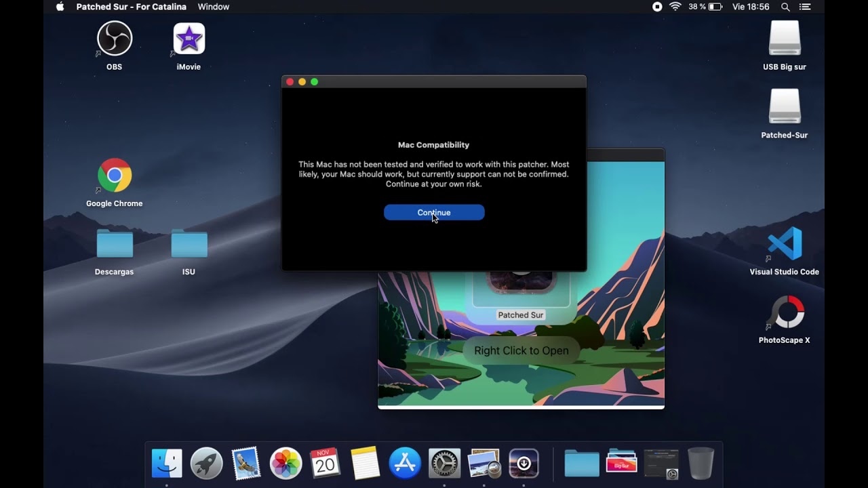Open the Trash from the Dock
Image resolution: width=868 pixels, height=488 pixels.
(x=701, y=464)
